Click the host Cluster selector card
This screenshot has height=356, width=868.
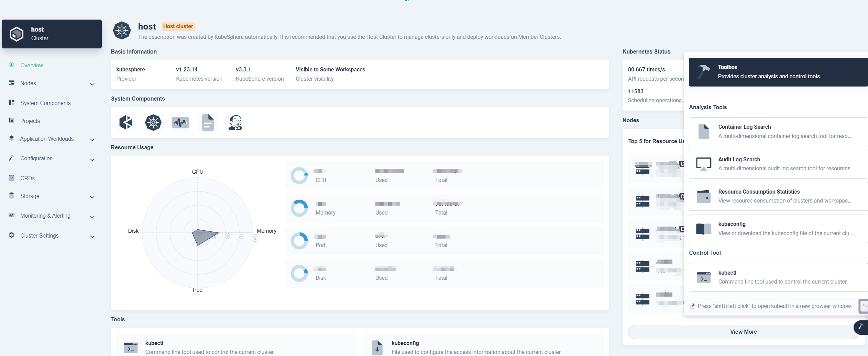(52, 34)
